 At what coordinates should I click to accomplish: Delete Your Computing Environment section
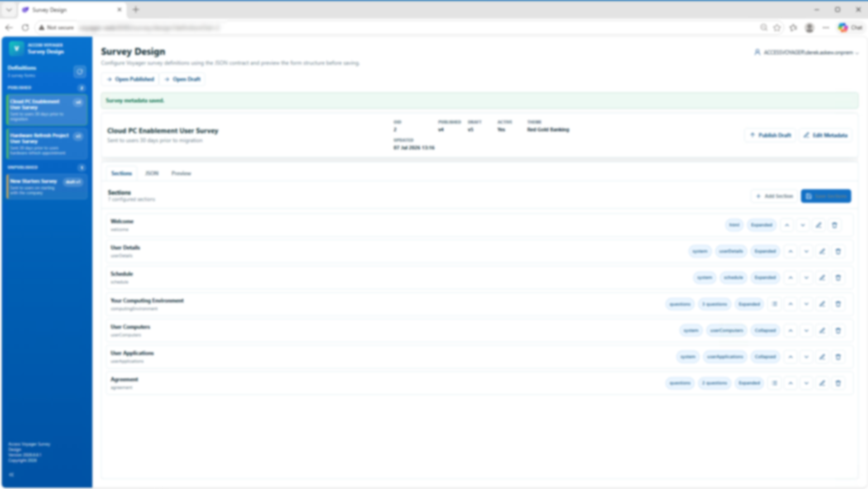838,304
